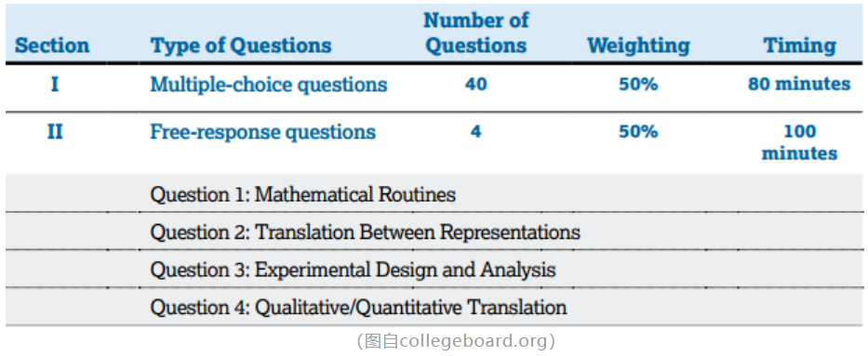Click the Weighting column header
868x356 pixels.
click(x=638, y=46)
